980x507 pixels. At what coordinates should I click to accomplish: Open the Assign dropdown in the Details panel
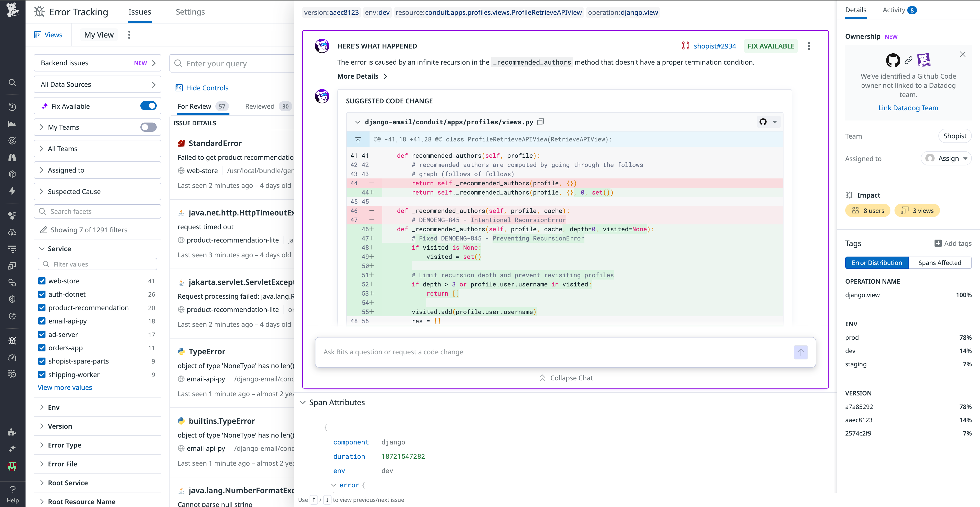pos(947,158)
